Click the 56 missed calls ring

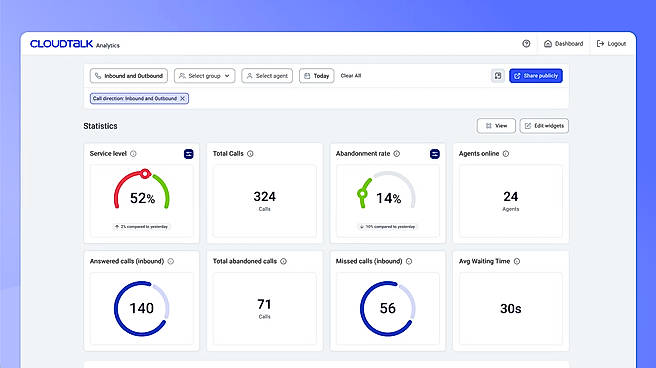pyautogui.click(x=387, y=309)
